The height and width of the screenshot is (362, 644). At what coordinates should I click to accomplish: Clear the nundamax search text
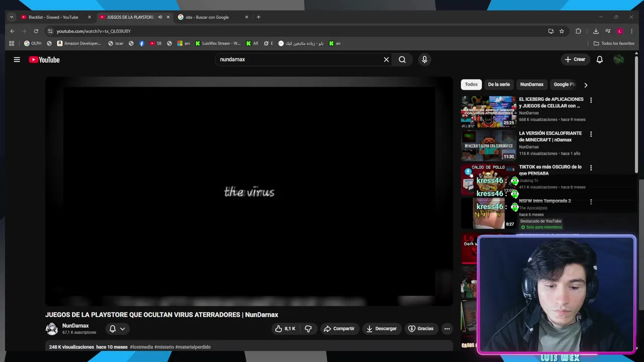[x=386, y=59]
